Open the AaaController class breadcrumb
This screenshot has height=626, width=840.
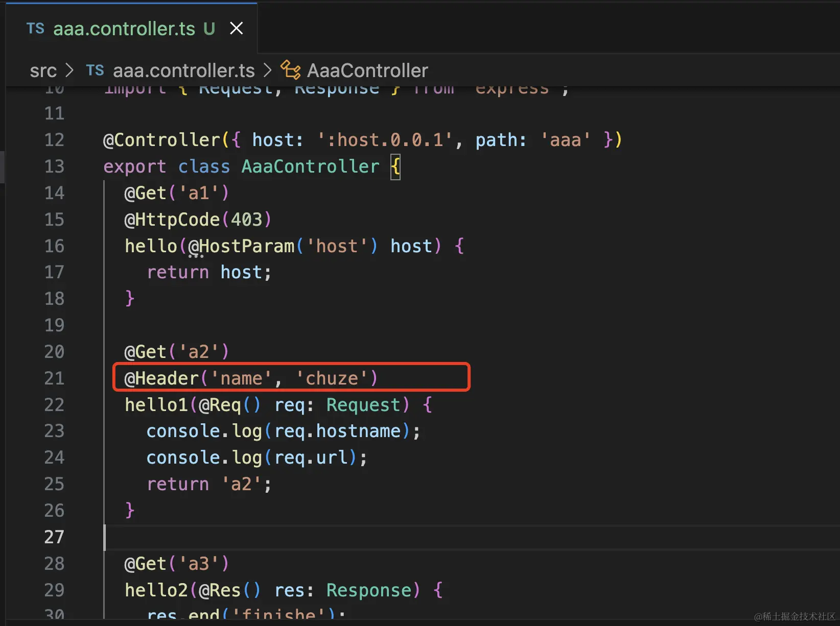[x=367, y=70]
